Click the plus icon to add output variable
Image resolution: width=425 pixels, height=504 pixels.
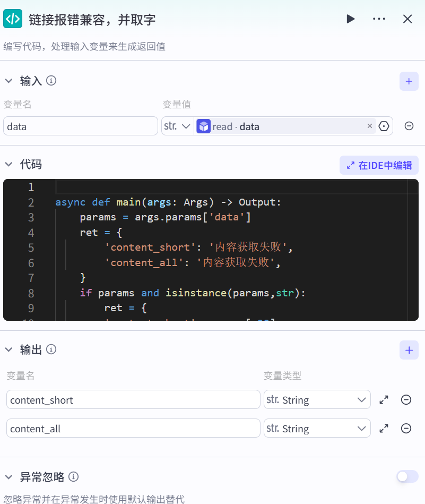409,350
